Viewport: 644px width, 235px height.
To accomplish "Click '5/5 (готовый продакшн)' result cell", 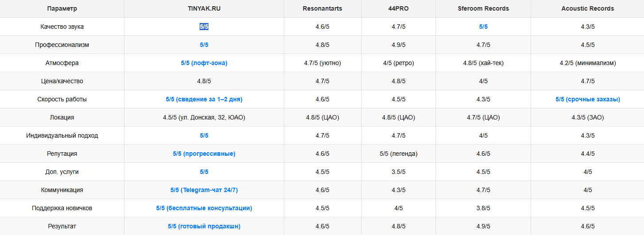I will tap(204, 226).
